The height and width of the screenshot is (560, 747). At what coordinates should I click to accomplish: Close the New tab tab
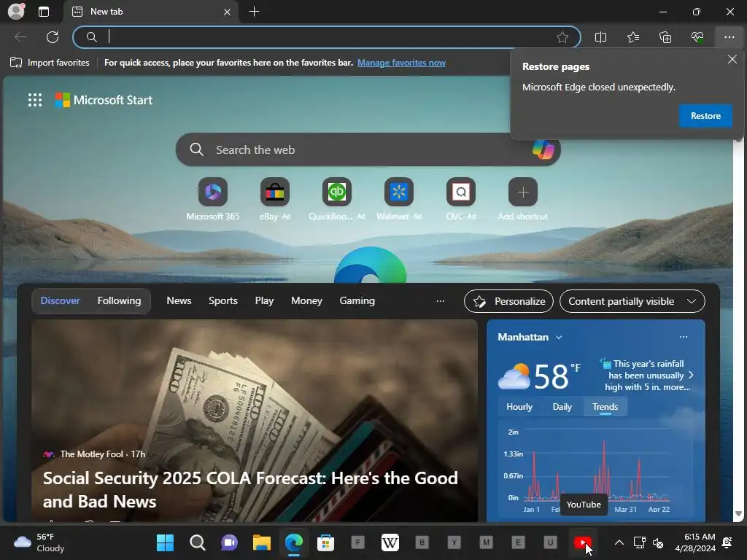(x=228, y=12)
